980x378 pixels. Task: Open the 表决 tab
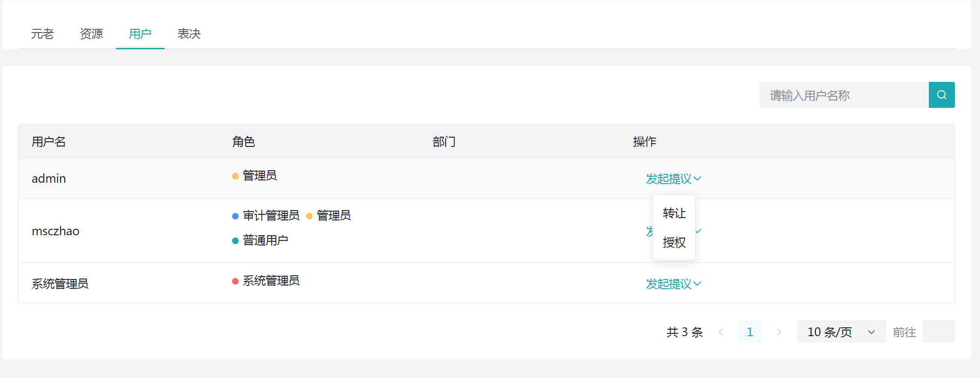point(189,34)
